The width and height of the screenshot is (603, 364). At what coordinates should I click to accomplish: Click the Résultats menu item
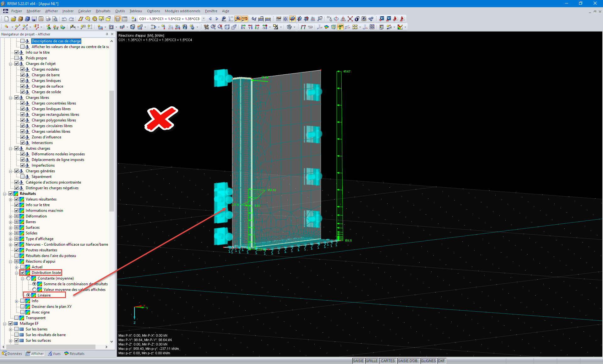pyautogui.click(x=103, y=11)
